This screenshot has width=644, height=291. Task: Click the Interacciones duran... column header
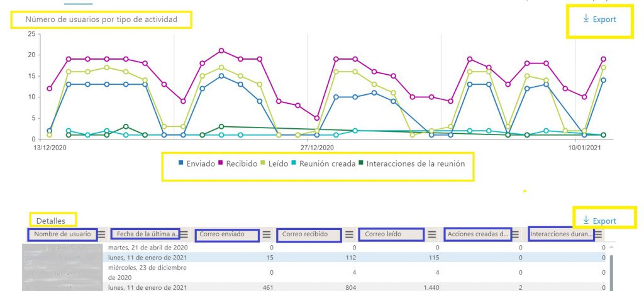tap(561, 234)
